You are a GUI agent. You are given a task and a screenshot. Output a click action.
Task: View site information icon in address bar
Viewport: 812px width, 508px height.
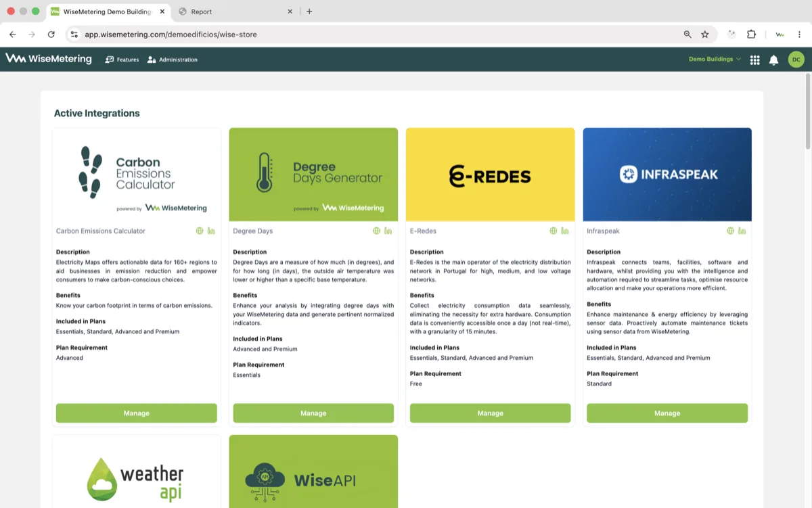(x=74, y=34)
